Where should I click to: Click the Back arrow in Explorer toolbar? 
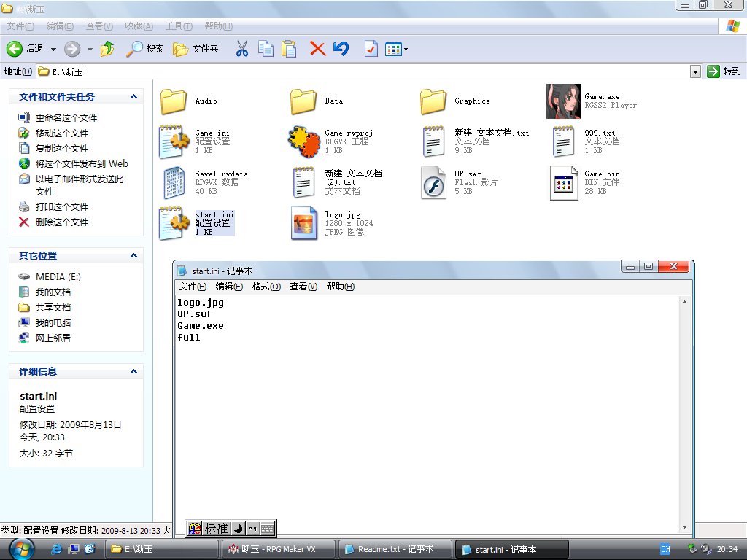point(15,49)
